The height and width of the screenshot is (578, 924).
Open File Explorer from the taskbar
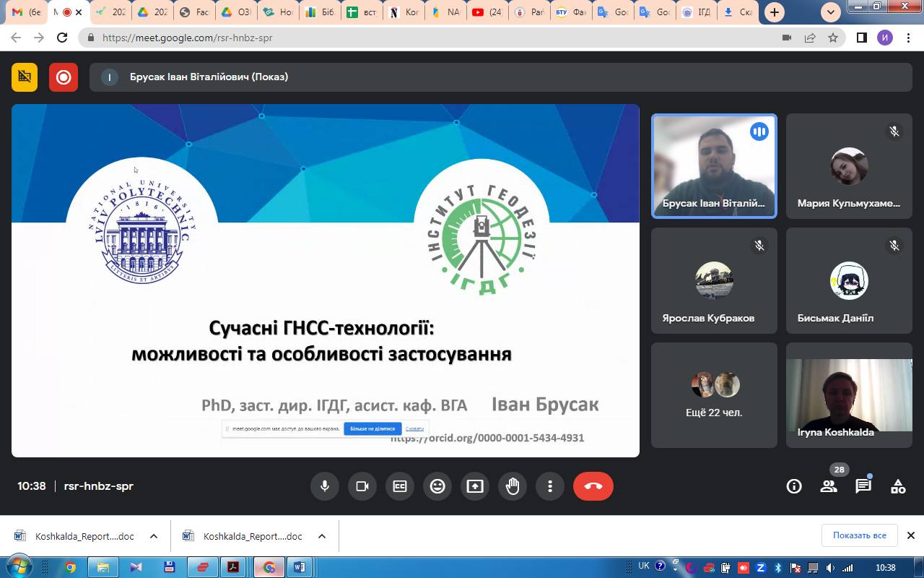tap(103, 567)
